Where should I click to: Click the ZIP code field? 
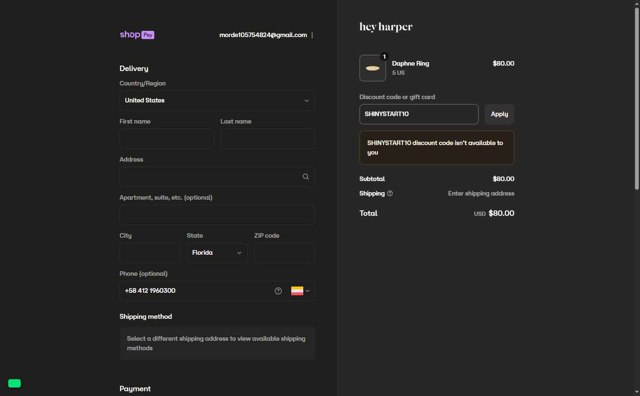tap(284, 253)
